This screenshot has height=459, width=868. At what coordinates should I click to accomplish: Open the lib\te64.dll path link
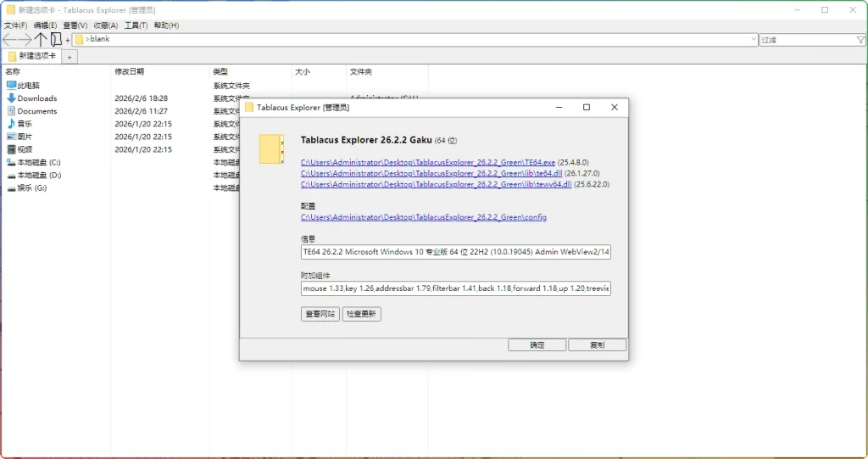point(431,174)
